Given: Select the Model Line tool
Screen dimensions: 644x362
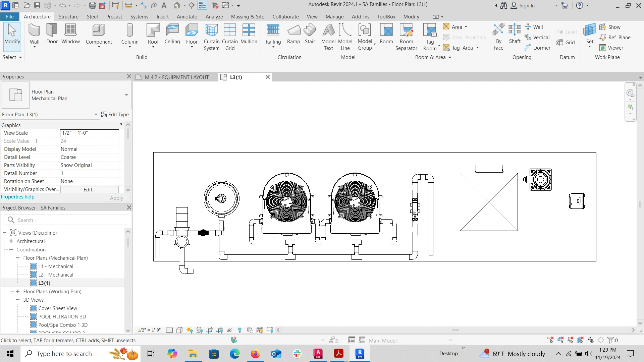Looking at the screenshot, I should click(x=345, y=37).
